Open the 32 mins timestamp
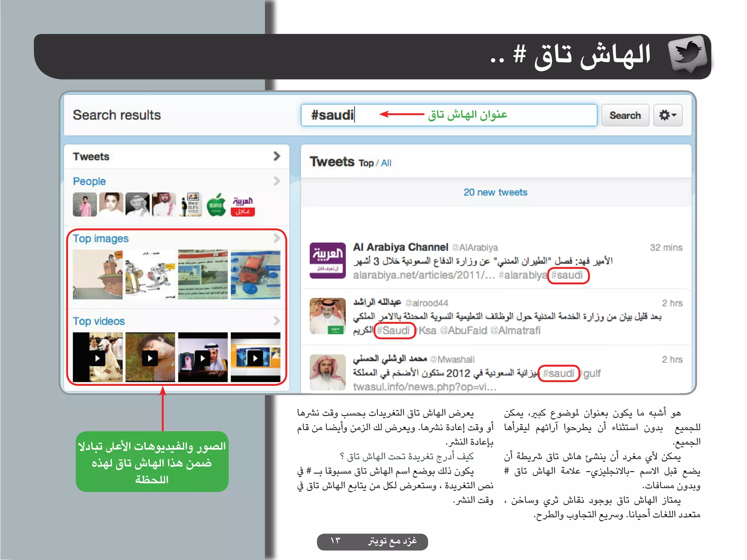 [x=666, y=248]
